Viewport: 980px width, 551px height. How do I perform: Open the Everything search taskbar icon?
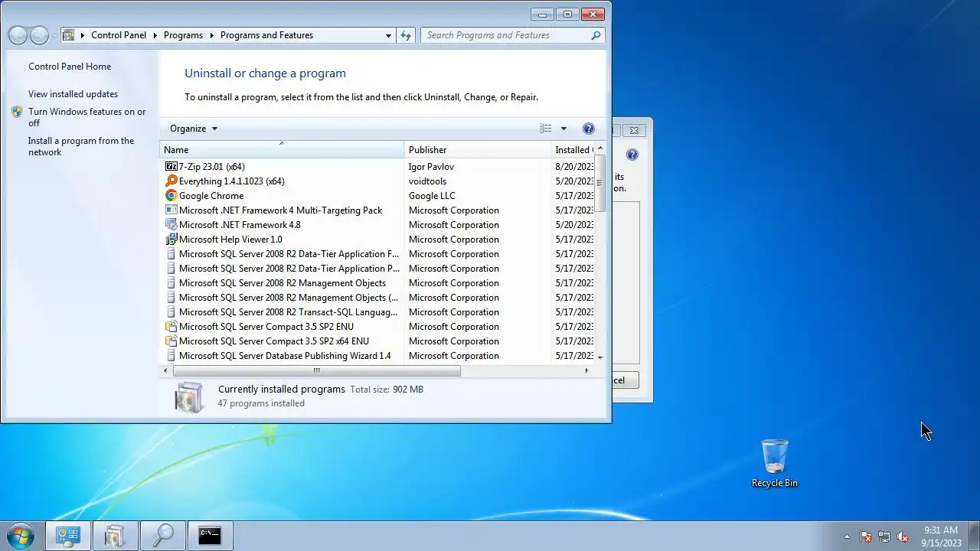tap(162, 536)
